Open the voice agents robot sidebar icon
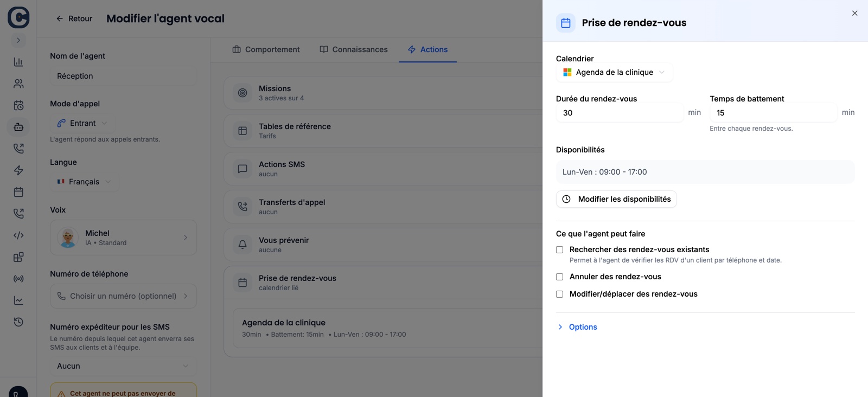The height and width of the screenshot is (397, 868). 18,127
